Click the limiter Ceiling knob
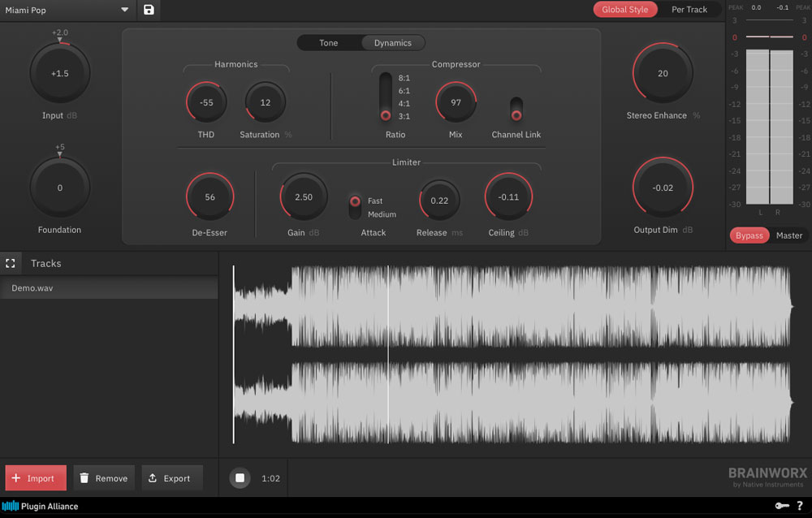This screenshot has width=812, height=518. tap(508, 196)
